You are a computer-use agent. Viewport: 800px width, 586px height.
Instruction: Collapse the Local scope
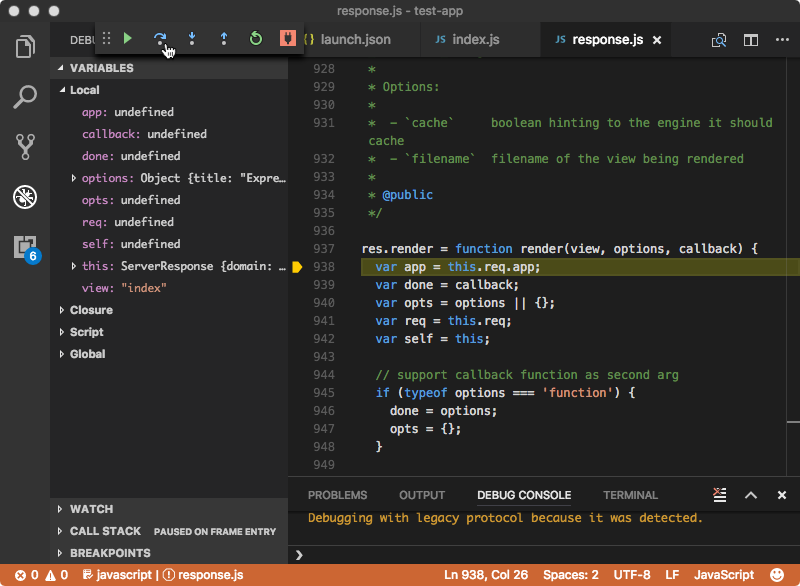click(169, 90)
